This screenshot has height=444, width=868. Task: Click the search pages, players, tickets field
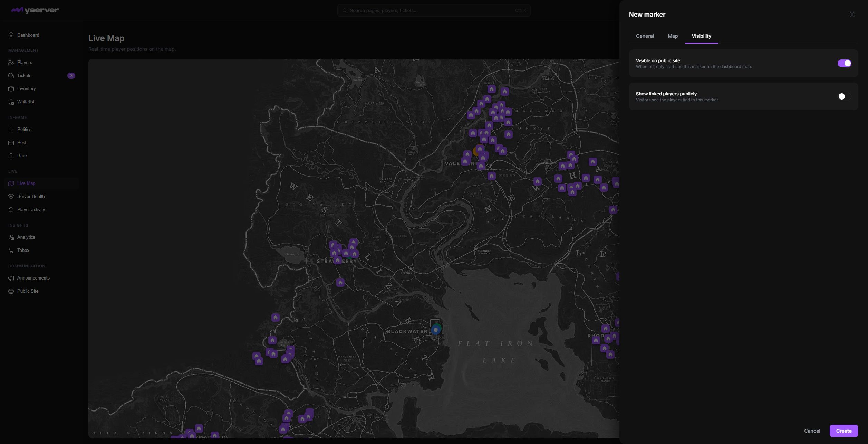(434, 10)
